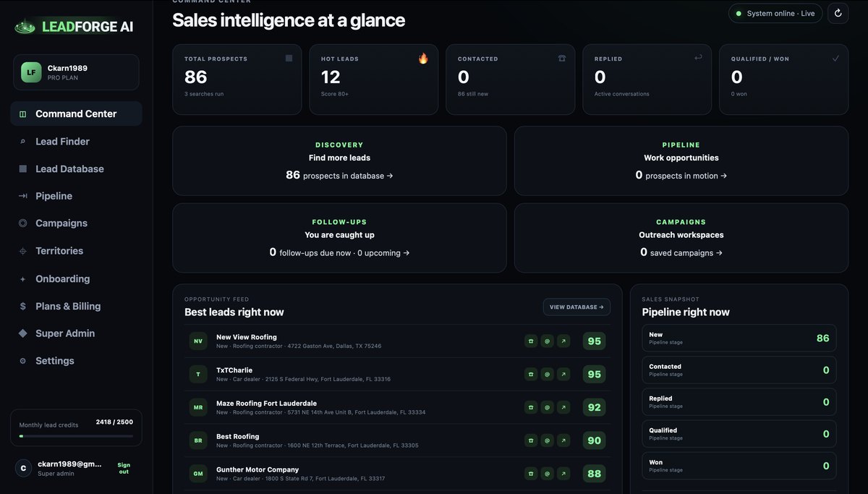Click the LeadForge AI logo
The width and height of the screenshot is (868, 494).
click(75, 27)
